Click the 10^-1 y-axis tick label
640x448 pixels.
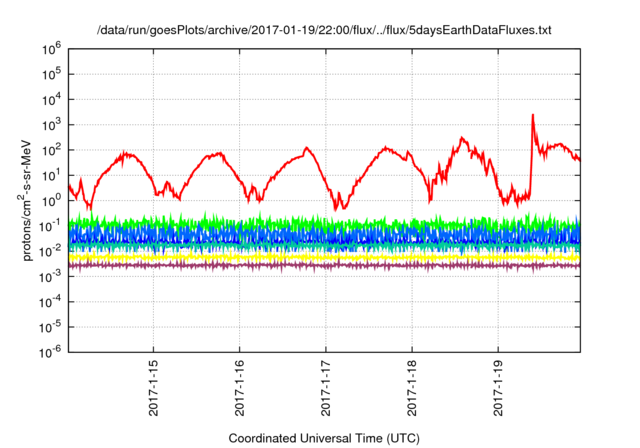point(50,226)
